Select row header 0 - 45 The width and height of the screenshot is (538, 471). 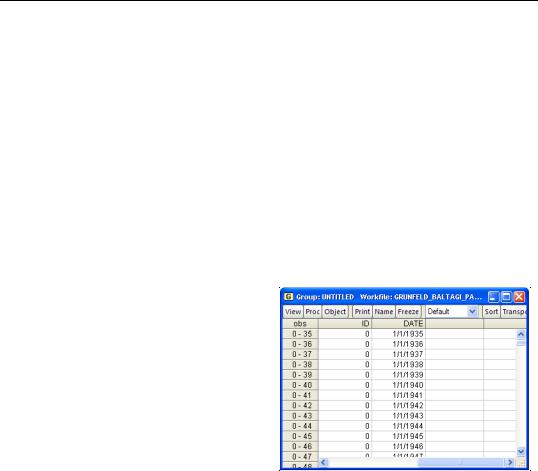click(x=300, y=436)
